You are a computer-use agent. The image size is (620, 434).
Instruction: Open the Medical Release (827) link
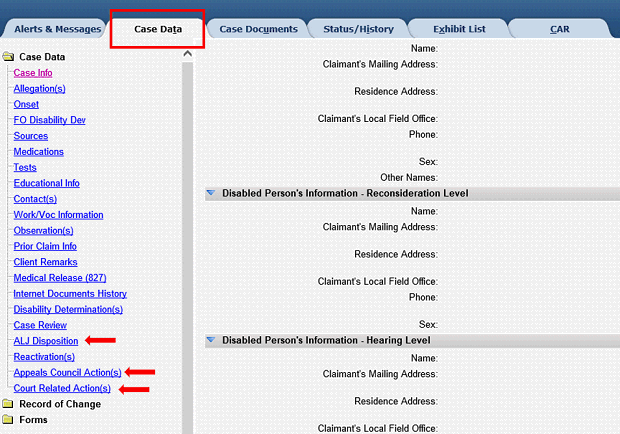(60, 277)
